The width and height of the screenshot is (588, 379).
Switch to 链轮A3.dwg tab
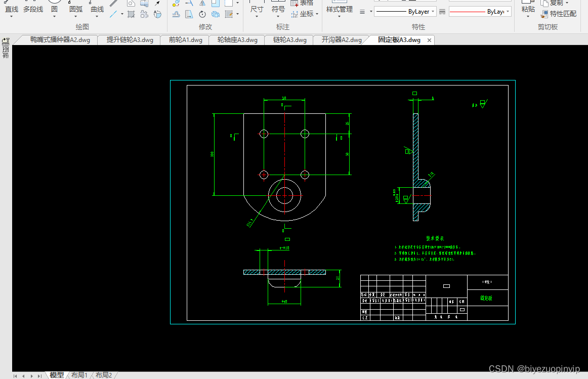coord(290,40)
